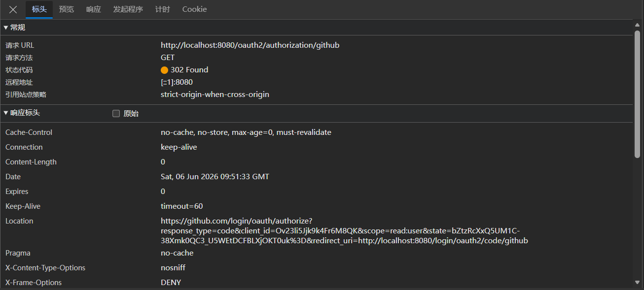644x290 pixels.
Task: Click the Pragma header name
Action: [x=18, y=253]
